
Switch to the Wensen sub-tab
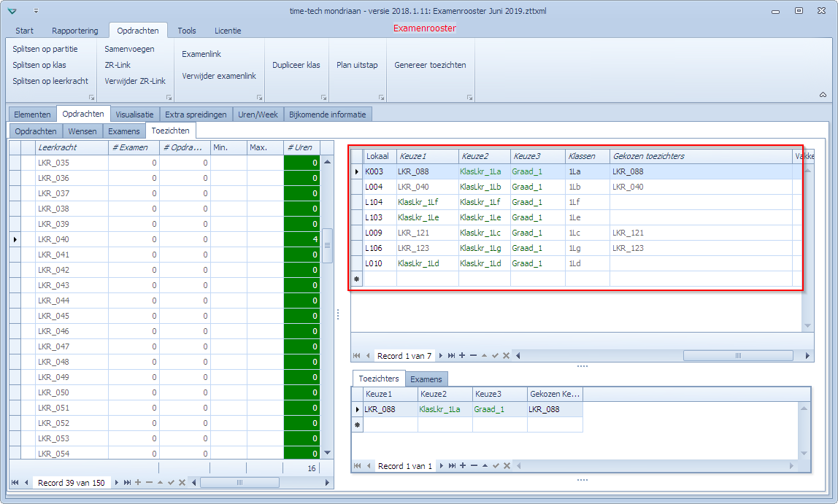pyautogui.click(x=82, y=131)
